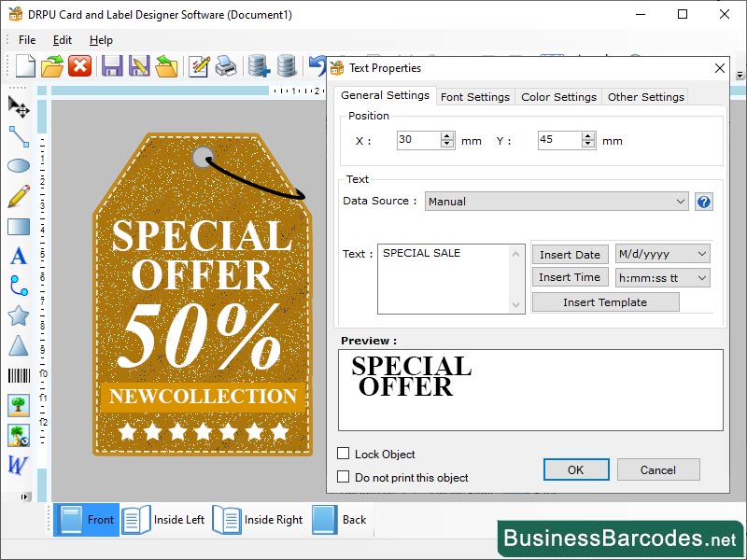This screenshot has width=747, height=560.
Task: Expand the M/d/yyyy date format dropdown
Action: click(703, 254)
